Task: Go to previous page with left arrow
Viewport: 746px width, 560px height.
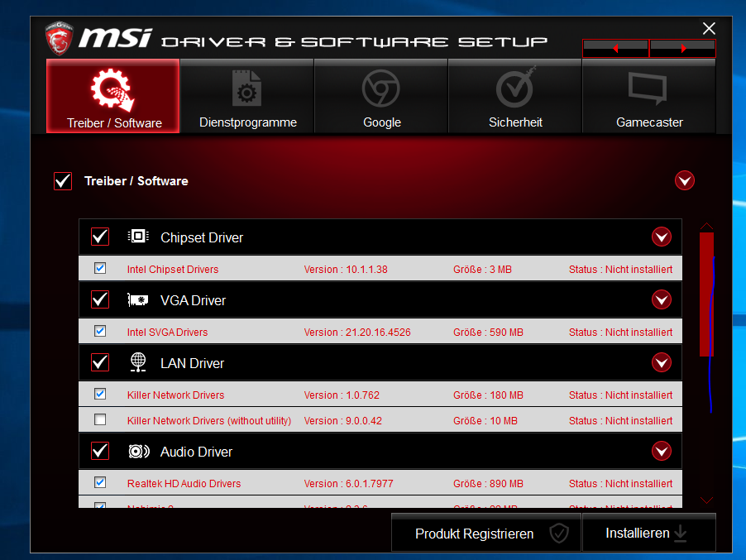Action: coord(615,48)
